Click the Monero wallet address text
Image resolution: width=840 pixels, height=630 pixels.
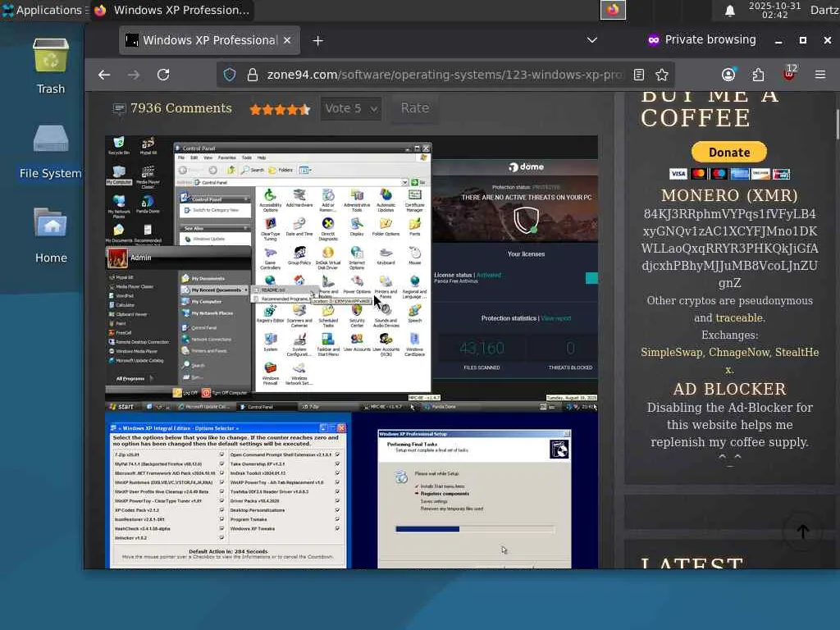[729, 248]
